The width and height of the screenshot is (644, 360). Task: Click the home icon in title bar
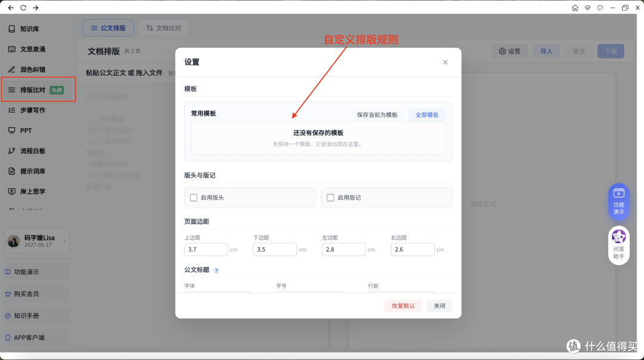coord(575,8)
